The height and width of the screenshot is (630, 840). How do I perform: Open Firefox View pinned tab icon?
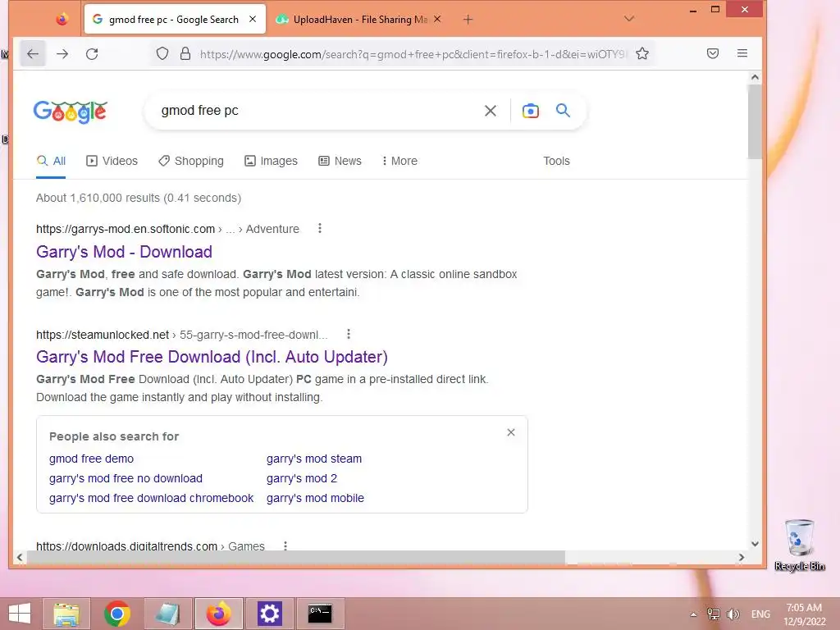pyautogui.click(x=62, y=20)
